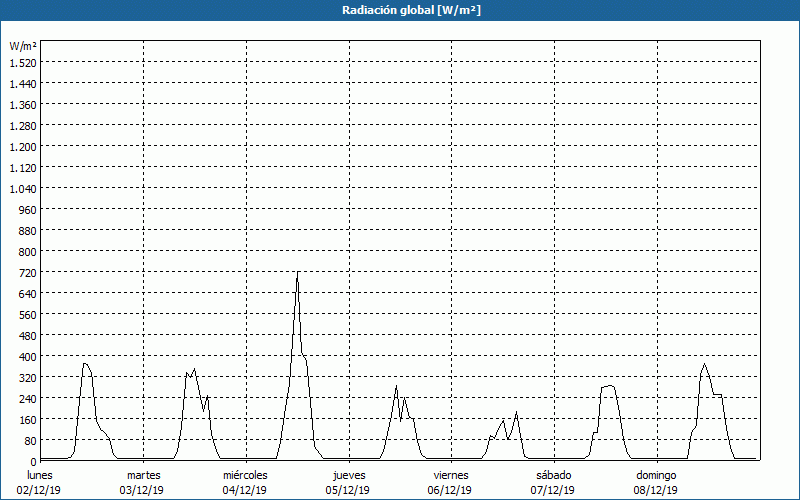Select the 1.440 axis value

23,84
